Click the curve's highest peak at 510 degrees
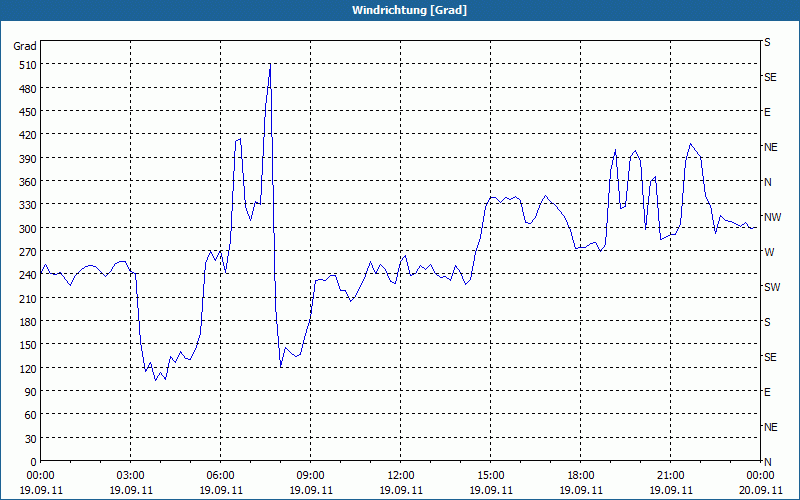800x500 pixels. 270,64
